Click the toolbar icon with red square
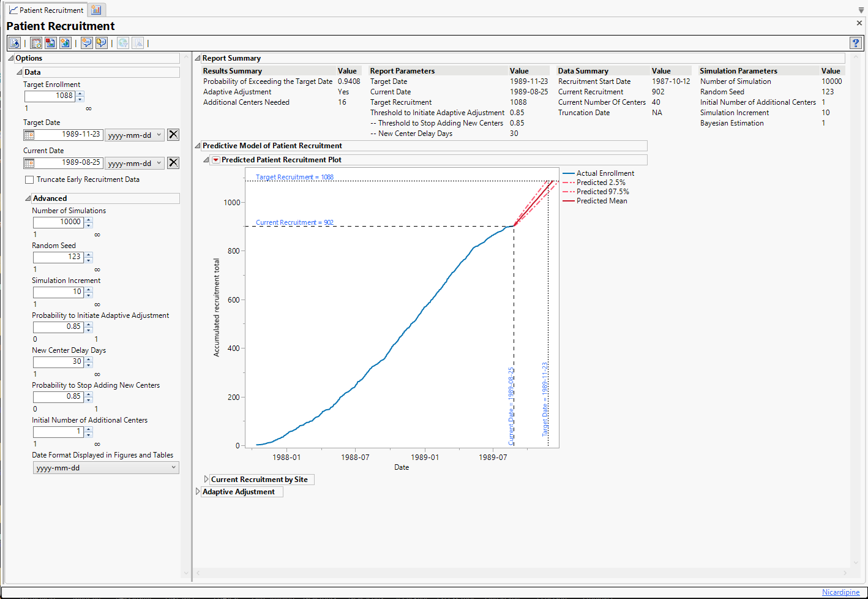The width and height of the screenshot is (868, 599). coord(50,43)
